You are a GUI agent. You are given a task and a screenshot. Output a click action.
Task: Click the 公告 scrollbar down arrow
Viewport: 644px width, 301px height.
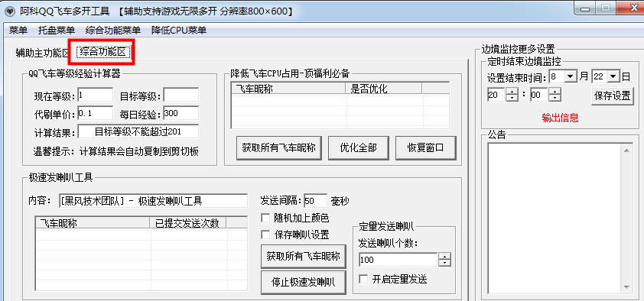[x=626, y=287]
